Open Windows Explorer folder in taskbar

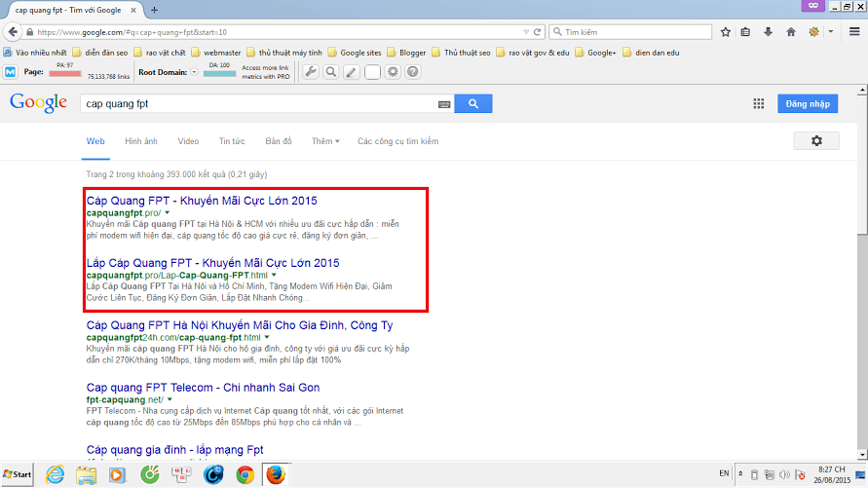[x=87, y=474]
